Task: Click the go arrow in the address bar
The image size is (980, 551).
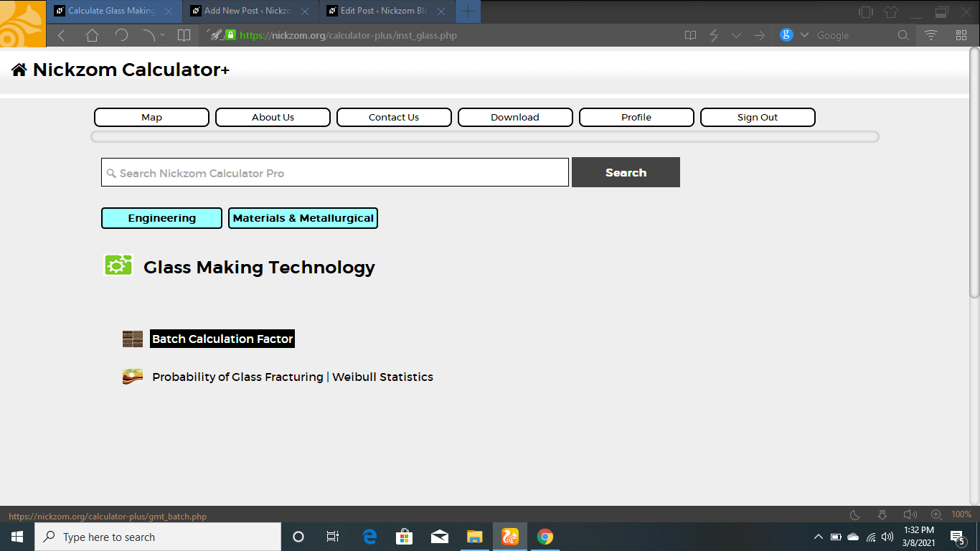Action: pos(759,35)
